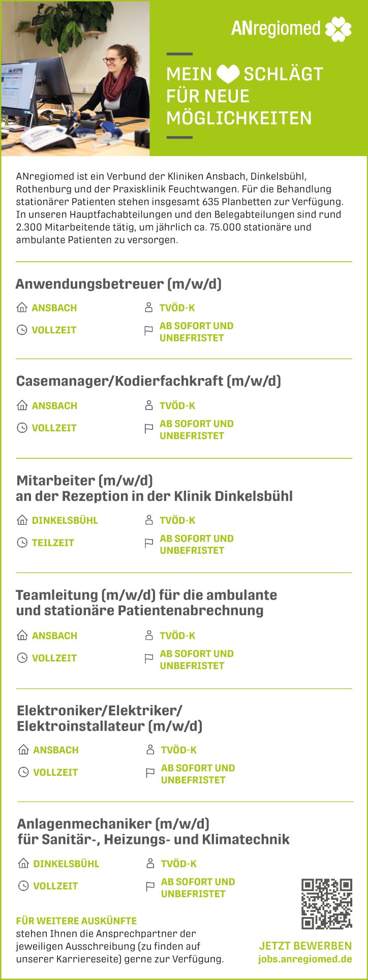Open Teamleitung Patientenabrechnung job title
Screen dimensions: 368x980
[146, 603]
